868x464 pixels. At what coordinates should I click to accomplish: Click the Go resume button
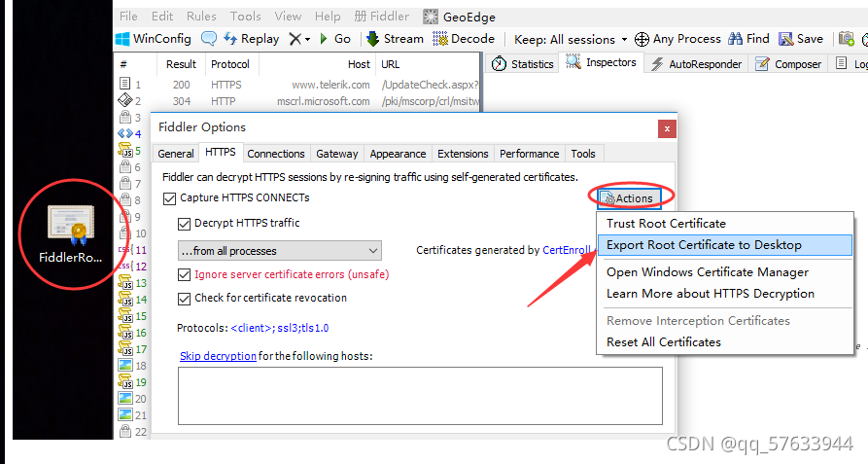pos(335,39)
